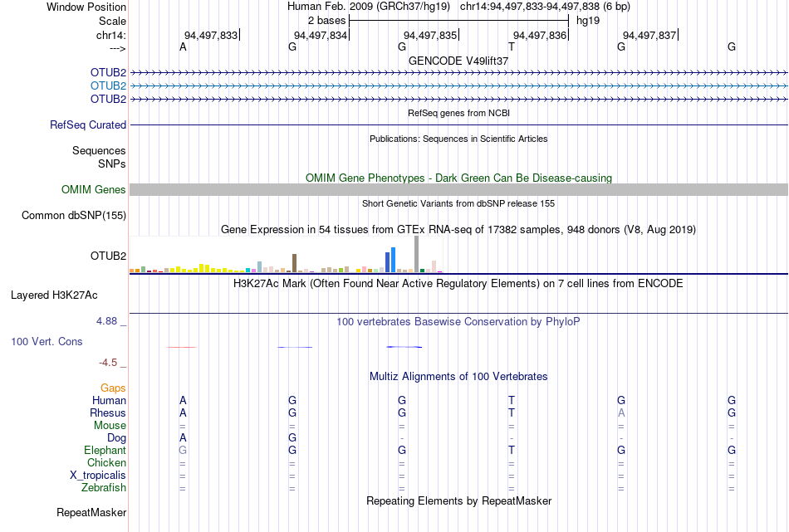Click the Common dbSNP(155) track label
789x532 pixels.
coord(74,215)
